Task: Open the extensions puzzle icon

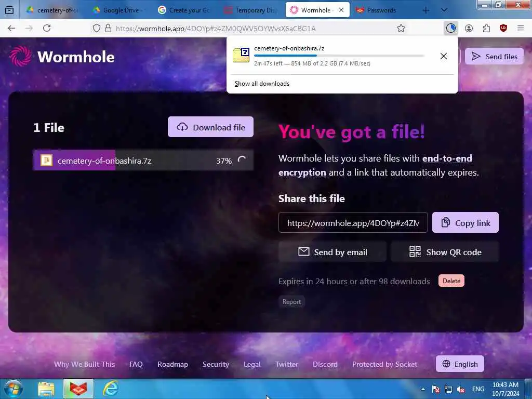Action: 486,28
